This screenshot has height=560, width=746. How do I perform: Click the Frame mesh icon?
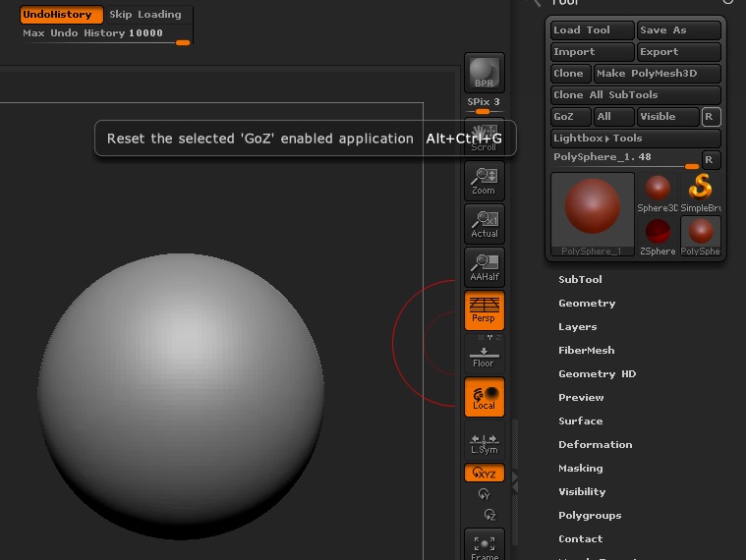[x=484, y=545]
